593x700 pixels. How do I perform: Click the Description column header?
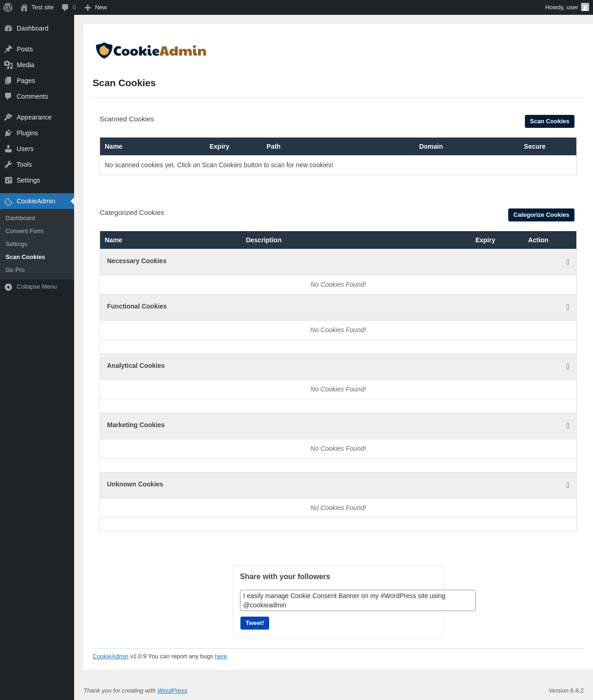click(x=264, y=240)
